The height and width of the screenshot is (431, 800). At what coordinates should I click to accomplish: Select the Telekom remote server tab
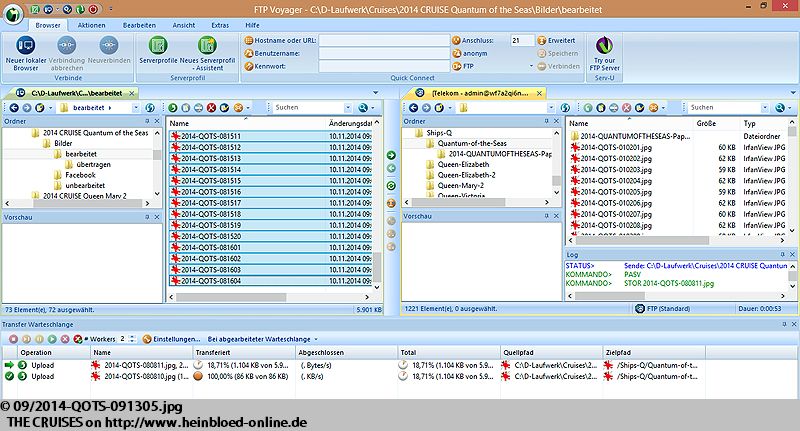tap(480, 93)
